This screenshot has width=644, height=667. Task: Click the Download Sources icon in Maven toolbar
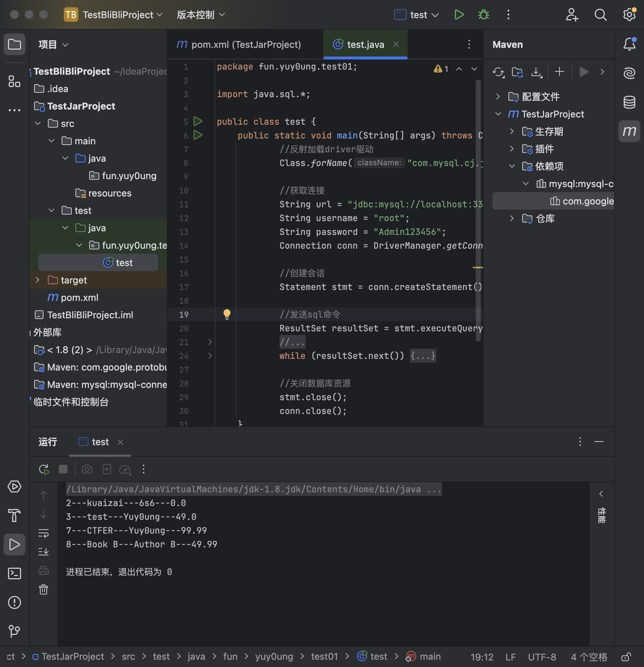[536, 72]
